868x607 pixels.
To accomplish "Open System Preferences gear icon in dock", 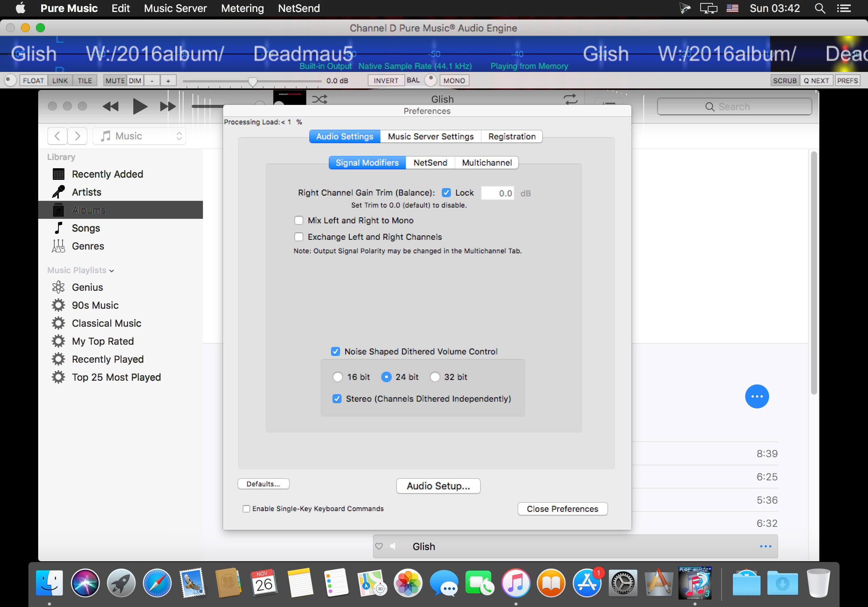I will (x=623, y=582).
